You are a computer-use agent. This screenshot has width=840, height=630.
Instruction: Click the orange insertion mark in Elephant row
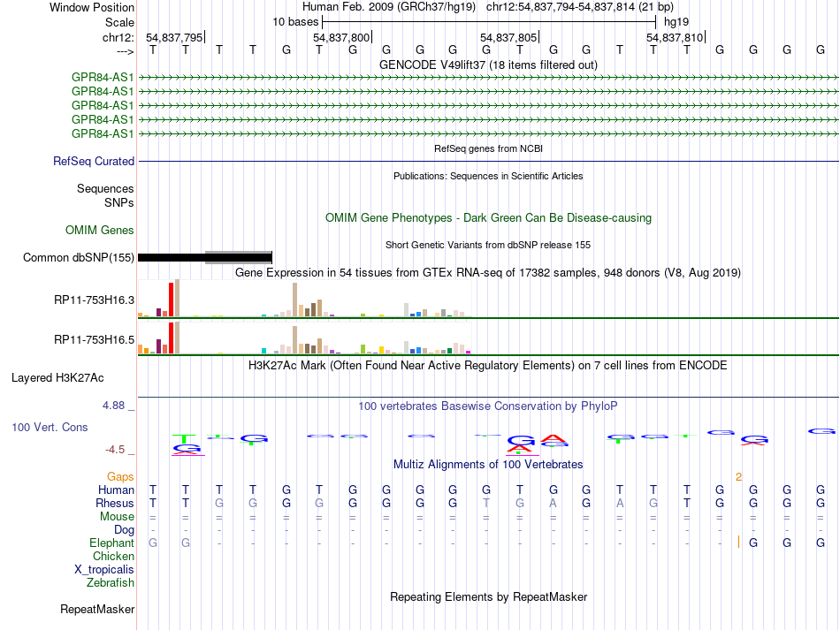pos(738,542)
